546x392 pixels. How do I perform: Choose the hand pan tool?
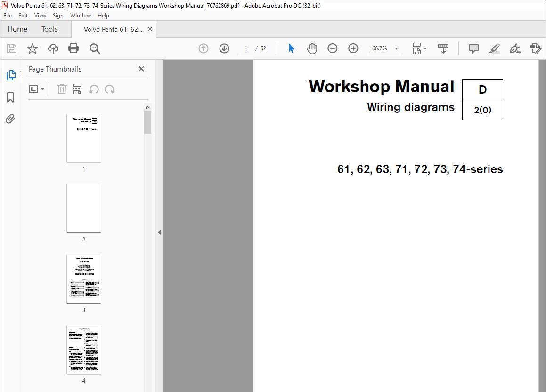point(312,48)
